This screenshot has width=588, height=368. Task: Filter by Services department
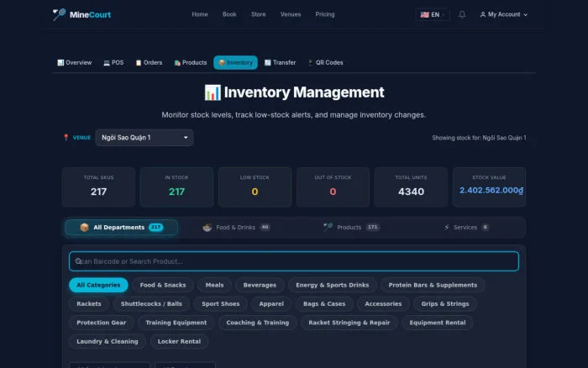point(466,228)
